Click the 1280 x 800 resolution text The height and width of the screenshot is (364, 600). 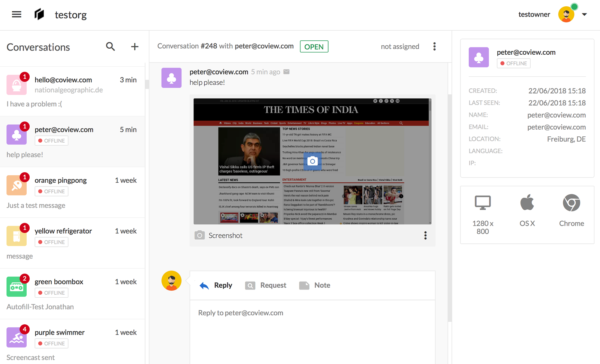(x=483, y=227)
